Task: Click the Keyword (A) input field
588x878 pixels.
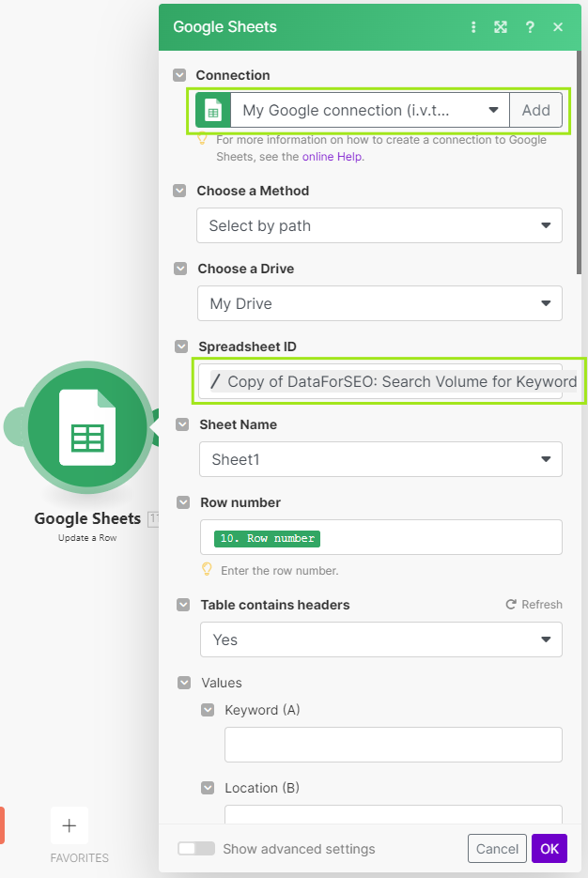Action: (394, 745)
